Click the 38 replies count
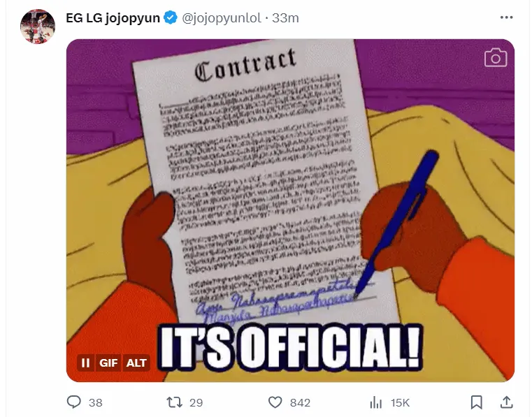The height and width of the screenshot is (417, 532). coord(95,403)
